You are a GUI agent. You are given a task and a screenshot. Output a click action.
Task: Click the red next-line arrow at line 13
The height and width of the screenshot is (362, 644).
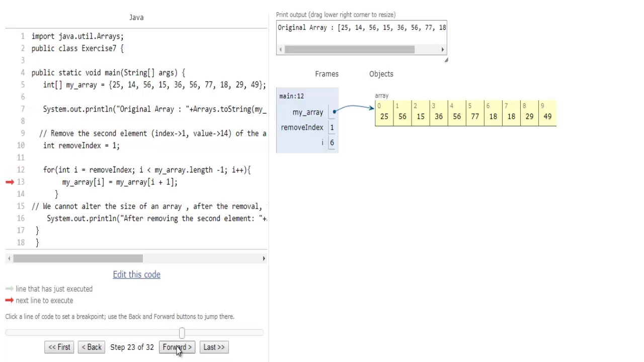(10, 182)
